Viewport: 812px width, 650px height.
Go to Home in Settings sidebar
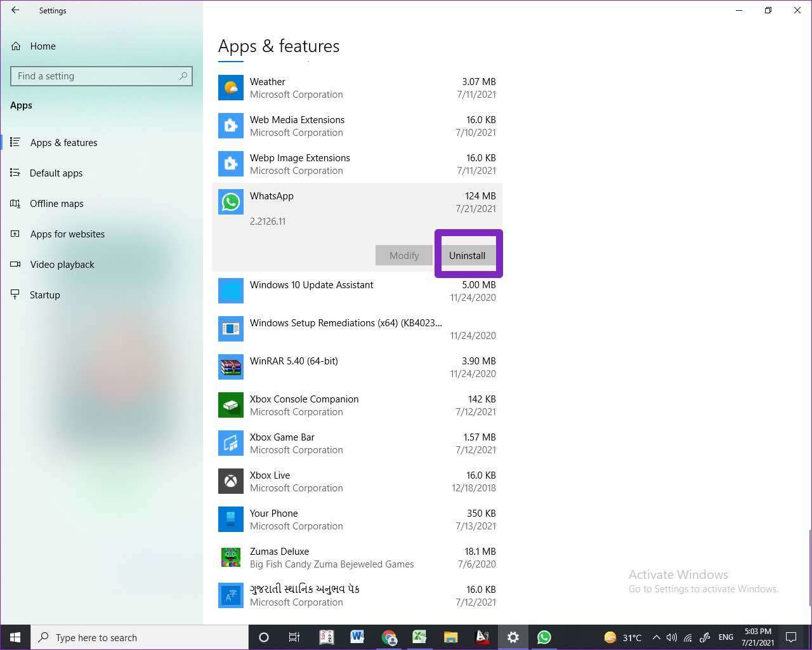tap(43, 46)
